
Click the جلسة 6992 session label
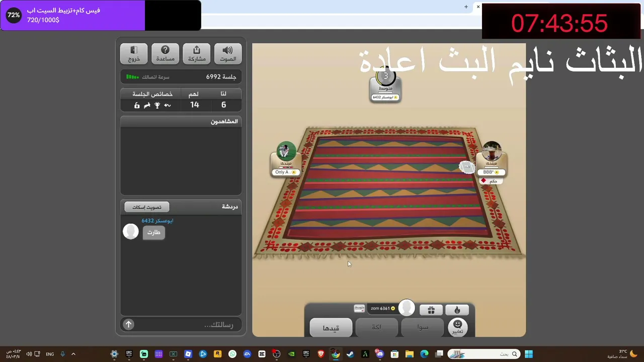click(x=221, y=77)
